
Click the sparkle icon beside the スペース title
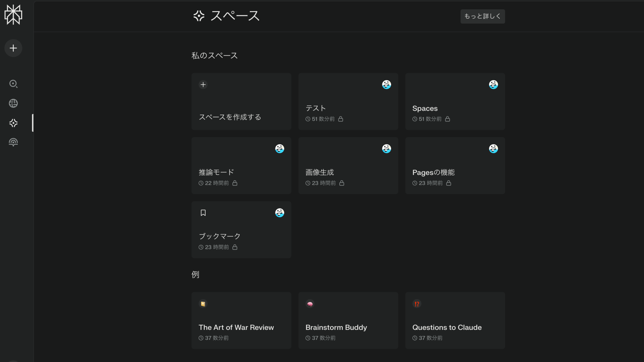(198, 16)
